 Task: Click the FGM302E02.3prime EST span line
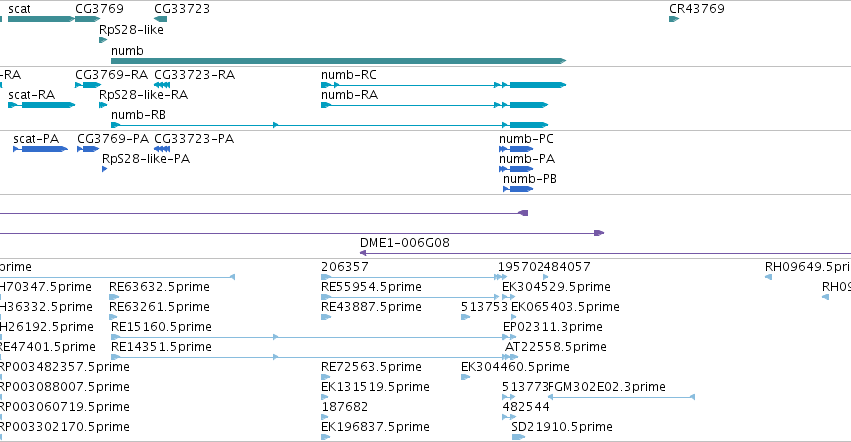point(621,397)
